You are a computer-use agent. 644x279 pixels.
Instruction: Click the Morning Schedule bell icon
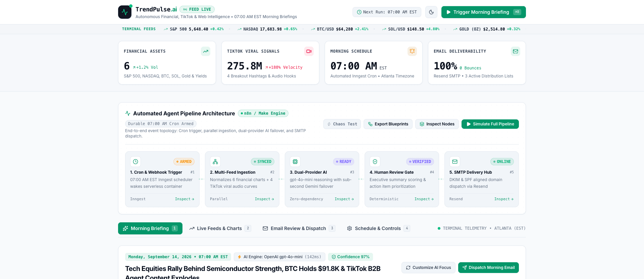[x=412, y=51]
